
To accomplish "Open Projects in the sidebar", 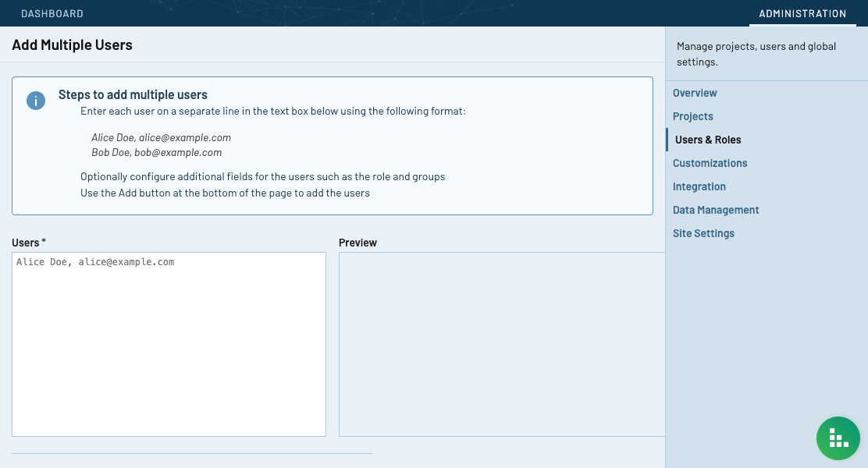I will coord(692,116).
